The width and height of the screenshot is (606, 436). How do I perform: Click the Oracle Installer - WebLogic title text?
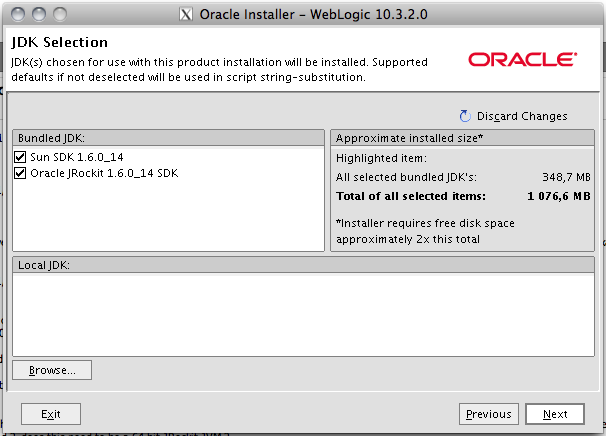point(313,15)
